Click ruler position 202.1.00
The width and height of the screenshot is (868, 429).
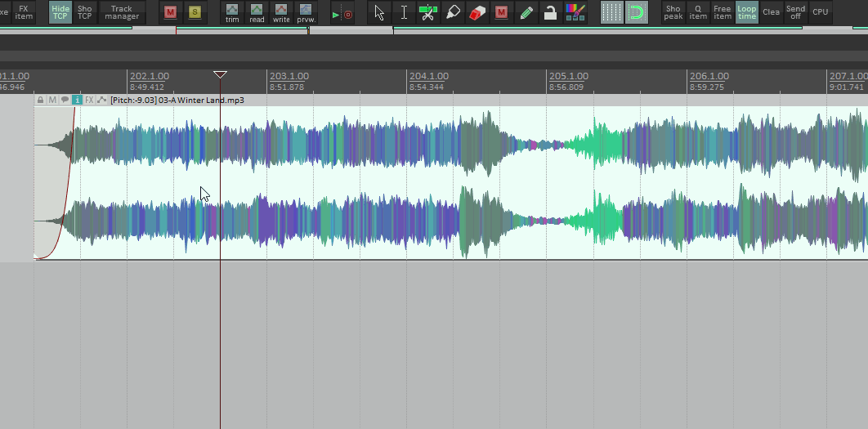(150, 76)
